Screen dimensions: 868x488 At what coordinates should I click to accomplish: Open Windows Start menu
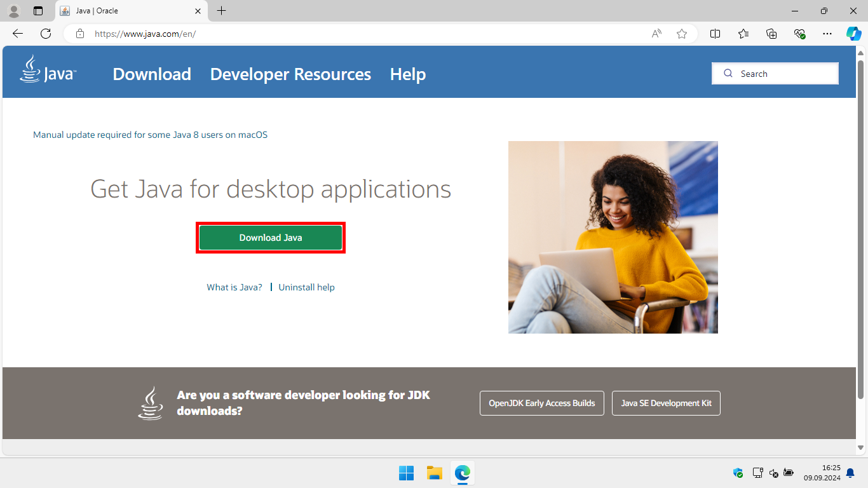pos(406,473)
